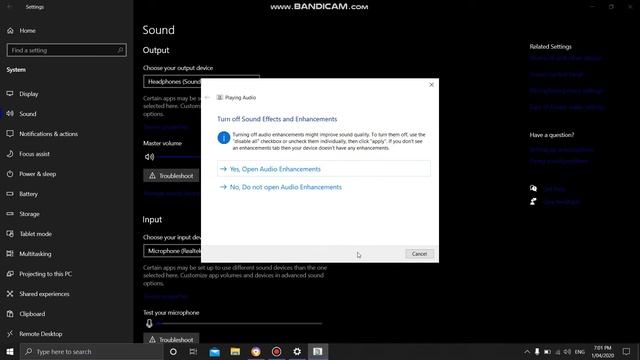Click the Clipboard icon in sidebar
This screenshot has height=360, width=640.
click(10, 314)
